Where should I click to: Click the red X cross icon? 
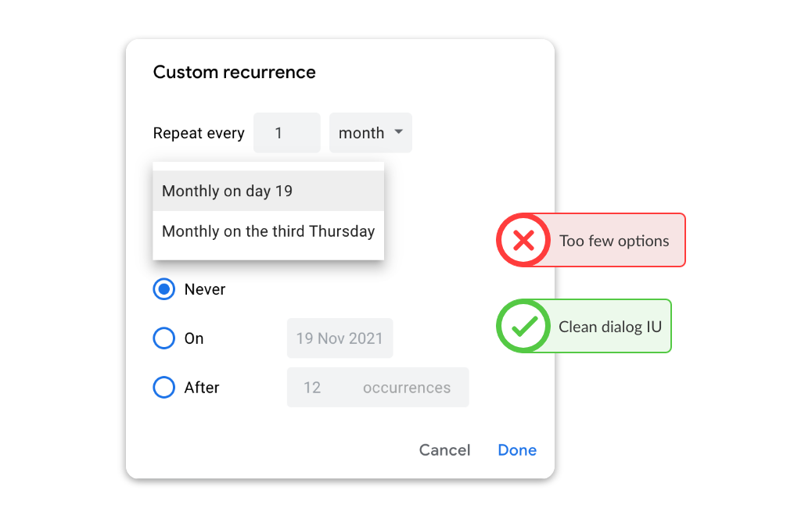pos(523,241)
